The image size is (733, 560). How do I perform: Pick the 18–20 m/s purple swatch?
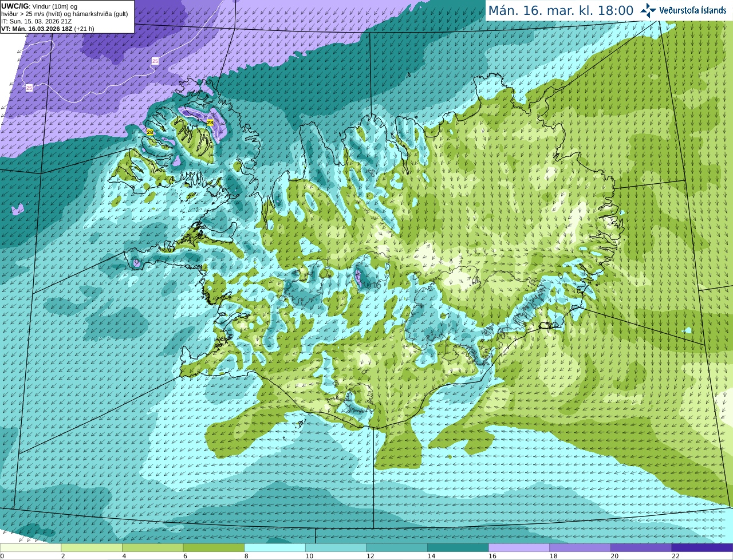580,547
